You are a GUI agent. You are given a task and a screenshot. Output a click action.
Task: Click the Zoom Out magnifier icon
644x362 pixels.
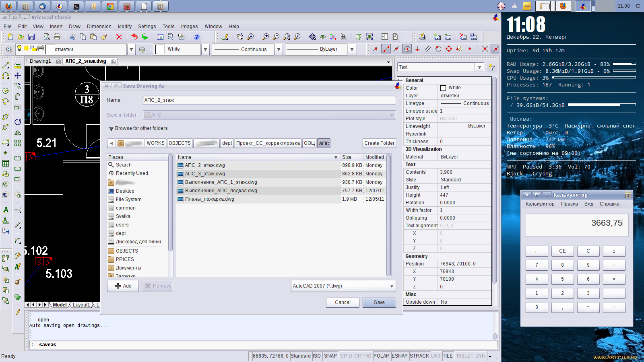(x=276, y=37)
